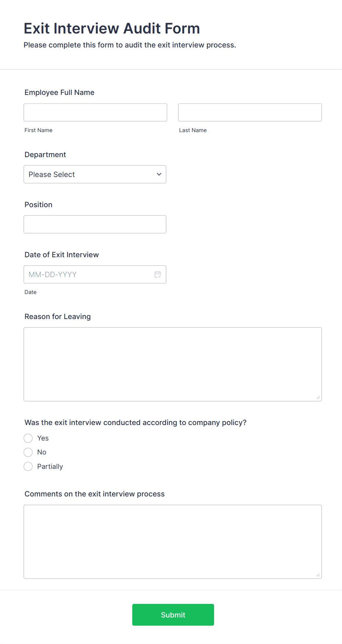Open the Department selection dropdown
The height and width of the screenshot is (644, 342).
click(95, 174)
